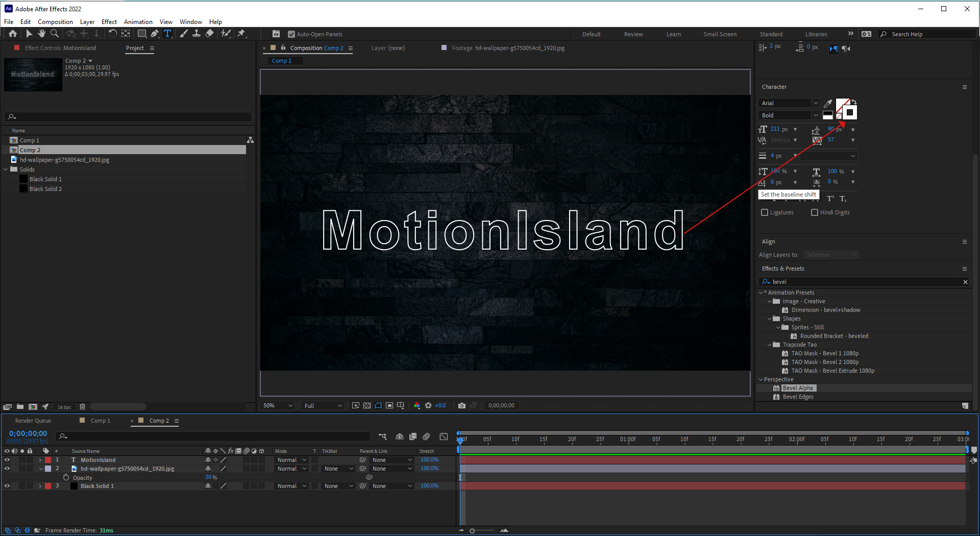Switch to the Learn workspace
Image resolution: width=980 pixels, height=536 pixels.
pos(674,34)
